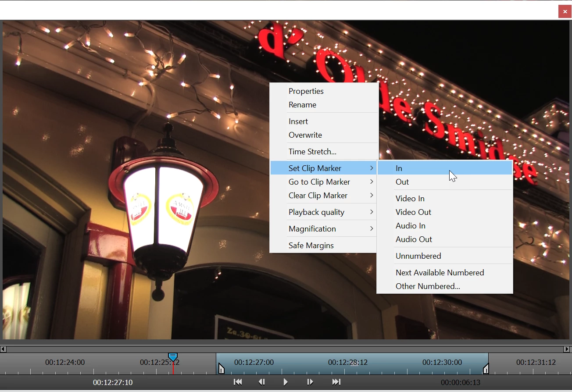
Task: Expand the Clear Clip Marker submenu
Action: pos(324,196)
